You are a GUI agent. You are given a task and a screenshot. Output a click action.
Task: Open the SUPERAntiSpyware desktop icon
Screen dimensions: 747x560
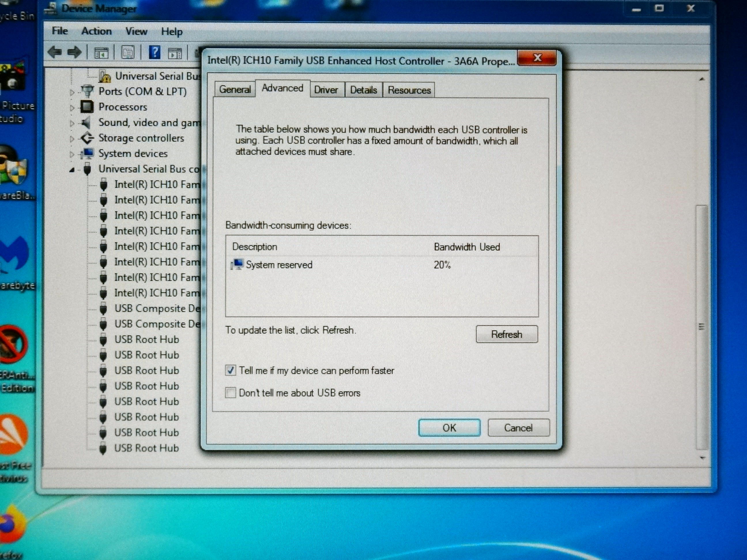[x=14, y=344]
